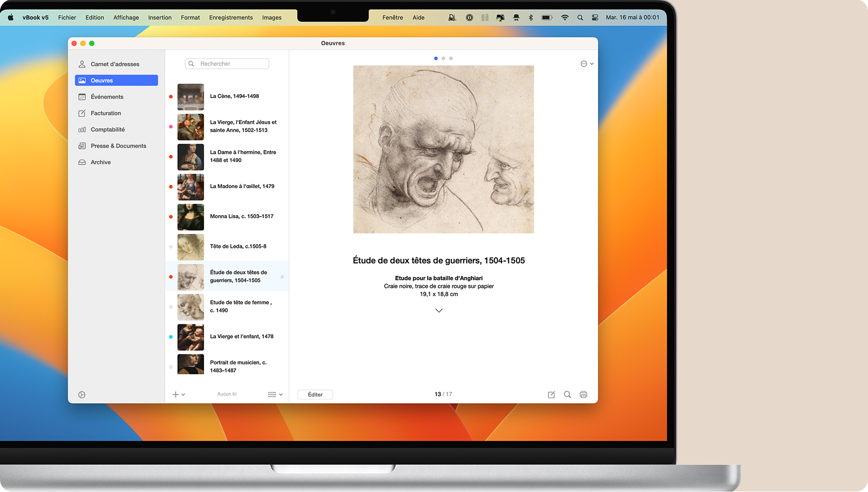Image resolution: width=868 pixels, height=492 pixels.
Task: Expand details with the down chevron
Action: tap(439, 311)
